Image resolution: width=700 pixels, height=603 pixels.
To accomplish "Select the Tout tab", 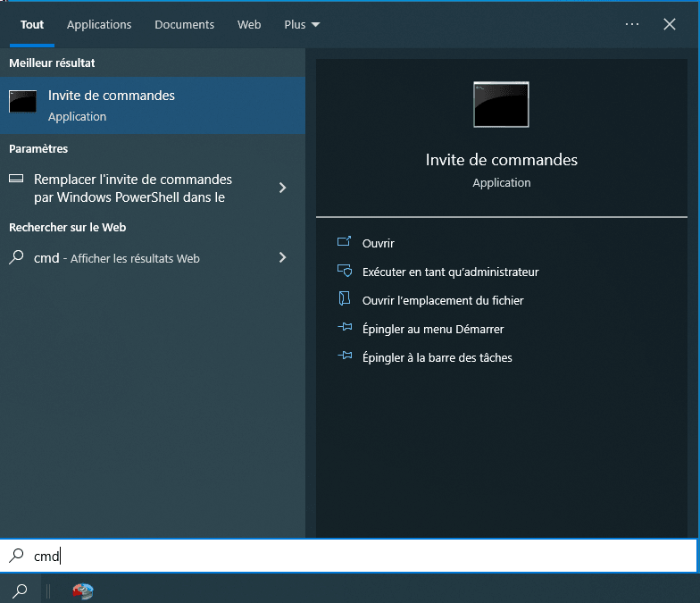I will [32, 24].
